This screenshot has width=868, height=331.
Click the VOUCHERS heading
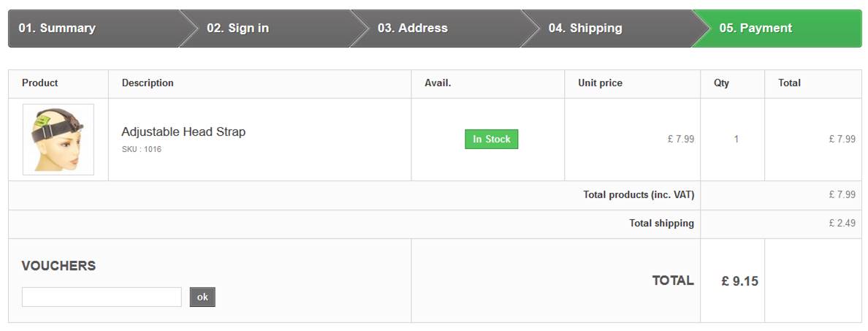pyautogui.click(x=58, y=266)
